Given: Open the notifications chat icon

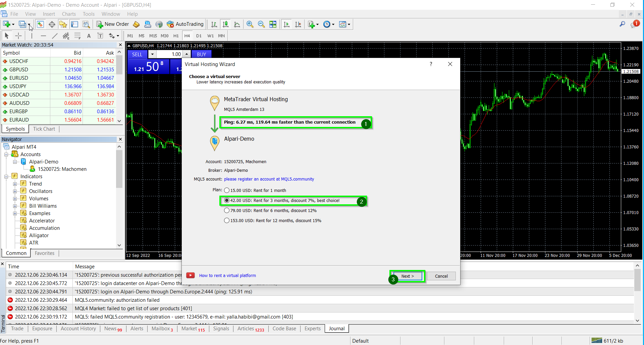Looking at the screenshot, I should point(635,24).
